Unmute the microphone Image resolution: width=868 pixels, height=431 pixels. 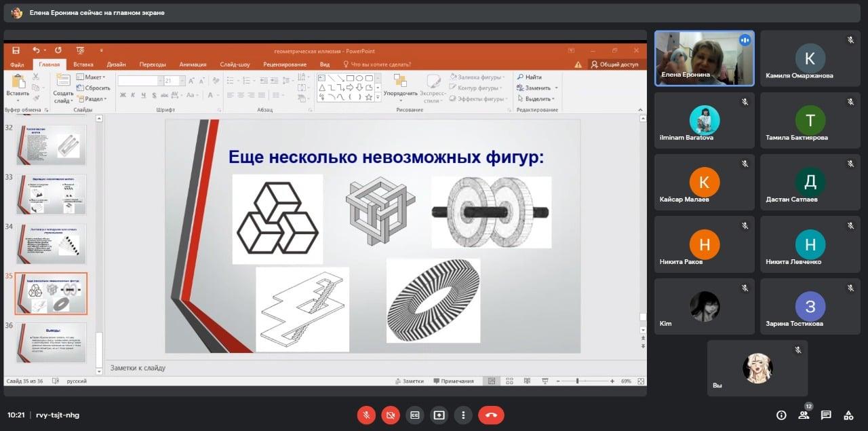click(x=366, y=415)
